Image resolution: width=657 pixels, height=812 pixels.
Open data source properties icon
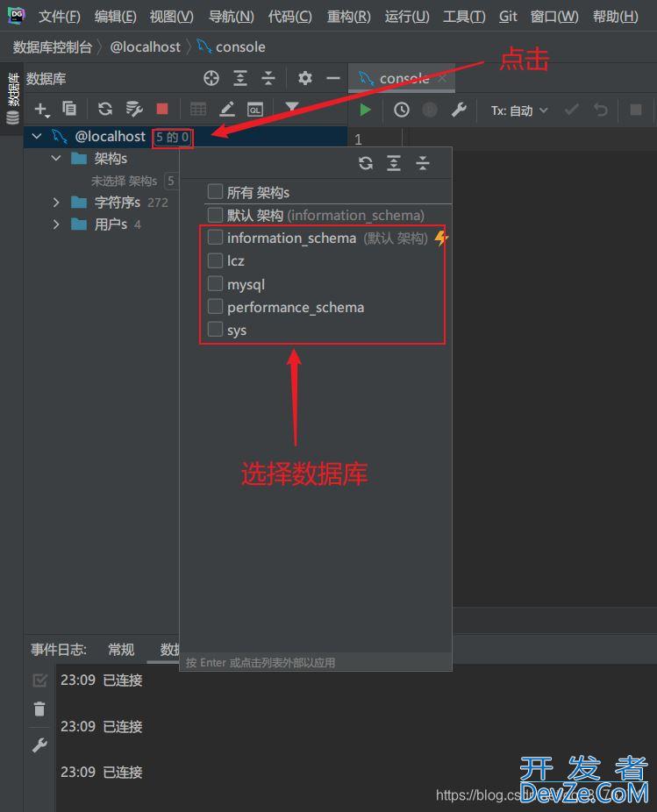(134, 109)
